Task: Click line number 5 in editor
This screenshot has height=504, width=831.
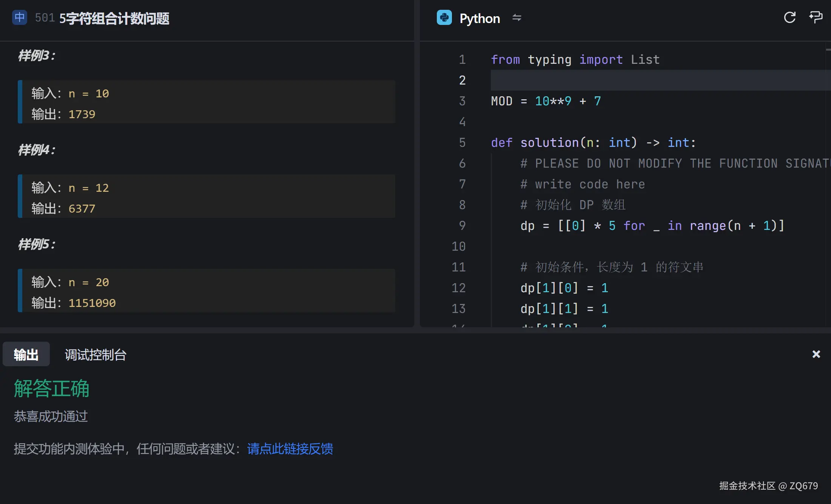Action: point(462,143)
